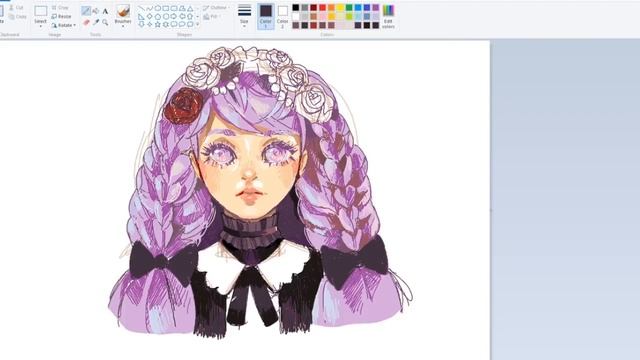Choose the Right arrow shape

[174, 17]
